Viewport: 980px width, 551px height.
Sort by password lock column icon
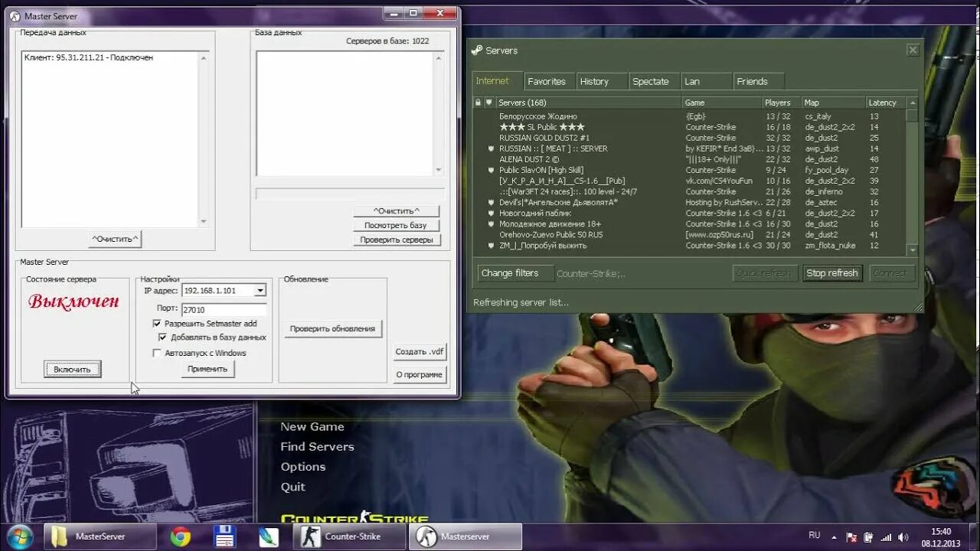click(478, 103)
